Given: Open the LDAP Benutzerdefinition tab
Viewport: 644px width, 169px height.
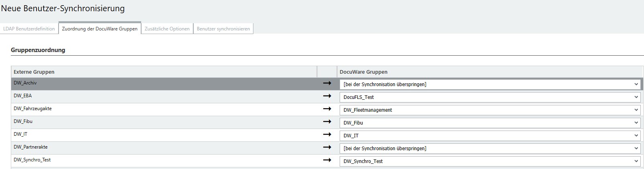Looking at the screenshot, I should pyautogui.click(x=29, y=29).
